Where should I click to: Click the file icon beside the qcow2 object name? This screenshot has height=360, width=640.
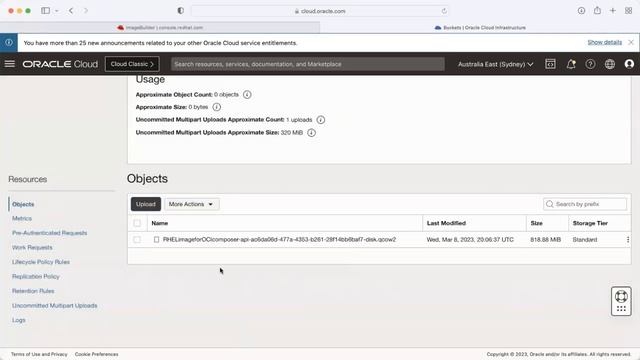[156, 240]
